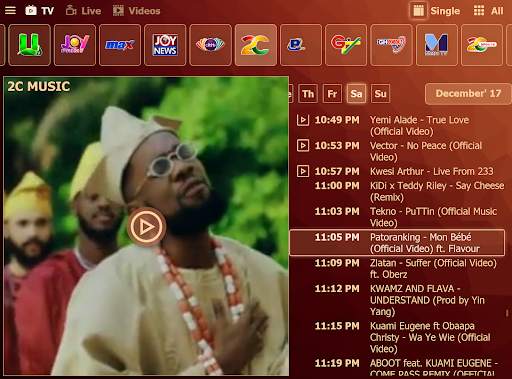Start playback with the center play button
The height and width of the screenshot is (379, 512).
coord(146,227)
